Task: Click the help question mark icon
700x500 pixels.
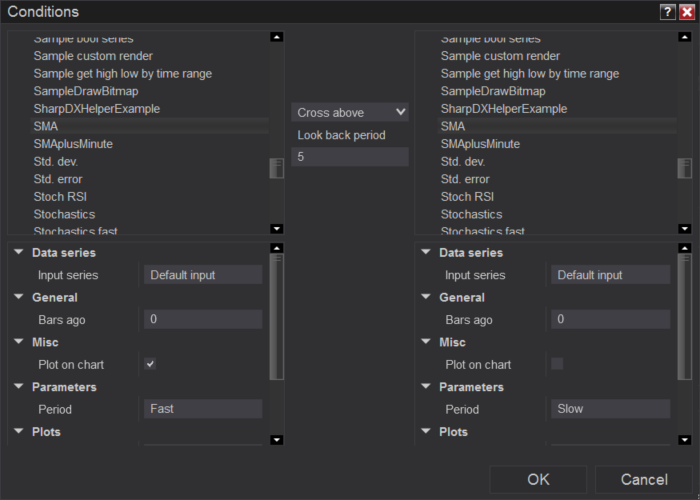Action: [x=667, y=12]
